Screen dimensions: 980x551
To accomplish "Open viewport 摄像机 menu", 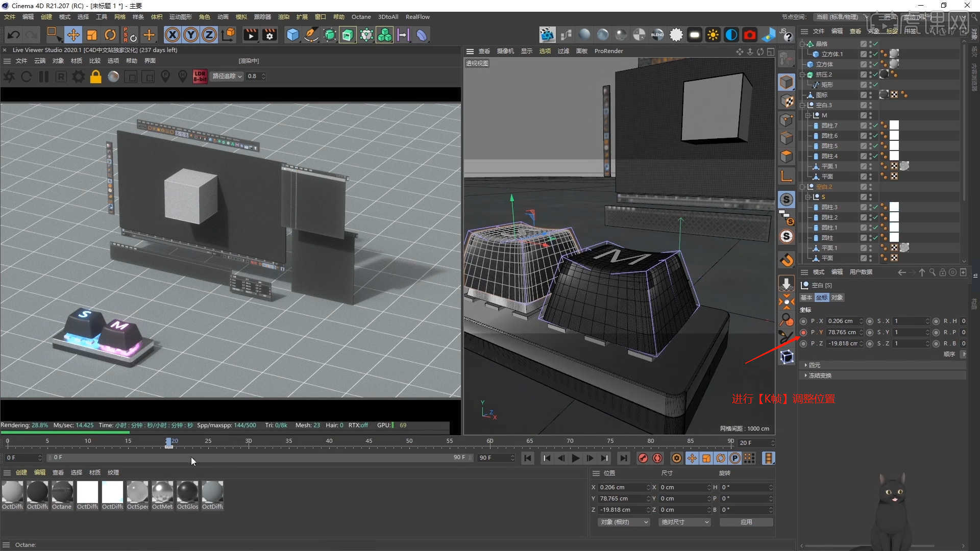I will click(505, 51).
